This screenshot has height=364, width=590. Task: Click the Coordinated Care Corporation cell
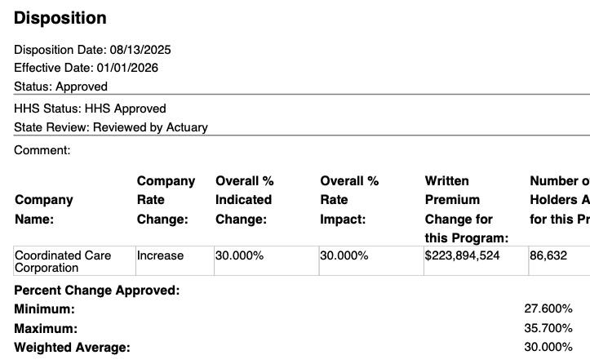pyautogui.click(x=63, y=261)
